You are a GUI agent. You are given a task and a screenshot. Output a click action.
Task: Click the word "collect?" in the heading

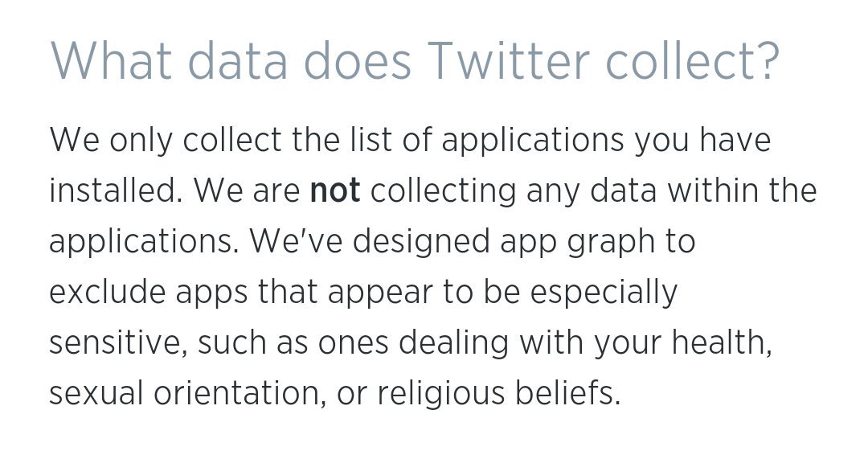point(693,60)
